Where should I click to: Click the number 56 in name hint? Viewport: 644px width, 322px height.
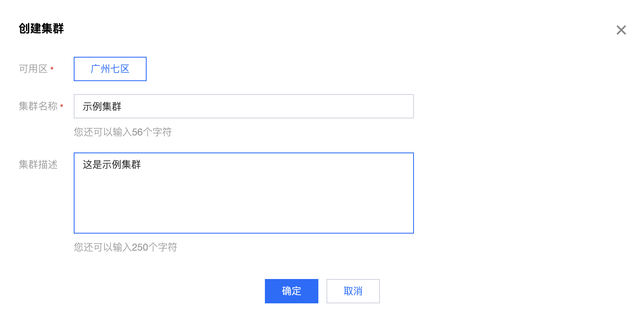click(x=137, y=132)
